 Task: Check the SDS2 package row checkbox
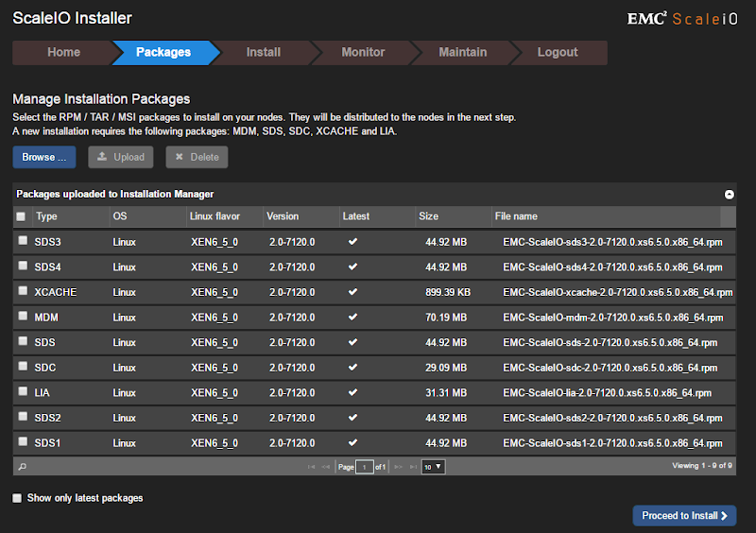point(23,416)
